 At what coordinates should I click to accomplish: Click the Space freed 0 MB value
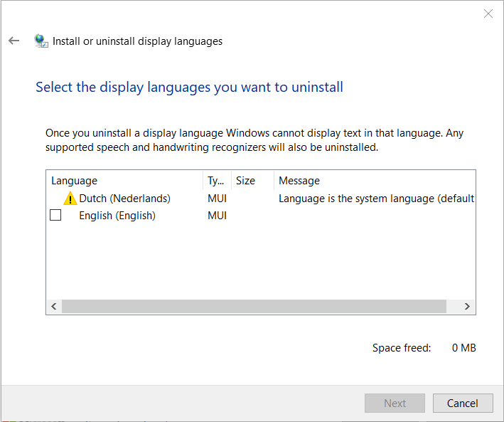point(463,348)
